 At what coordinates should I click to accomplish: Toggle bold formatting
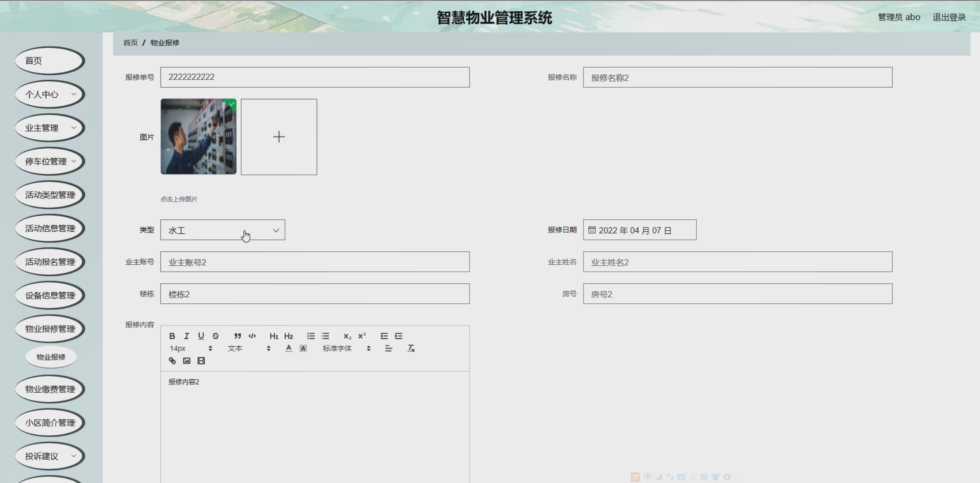[x=172, y=336]
